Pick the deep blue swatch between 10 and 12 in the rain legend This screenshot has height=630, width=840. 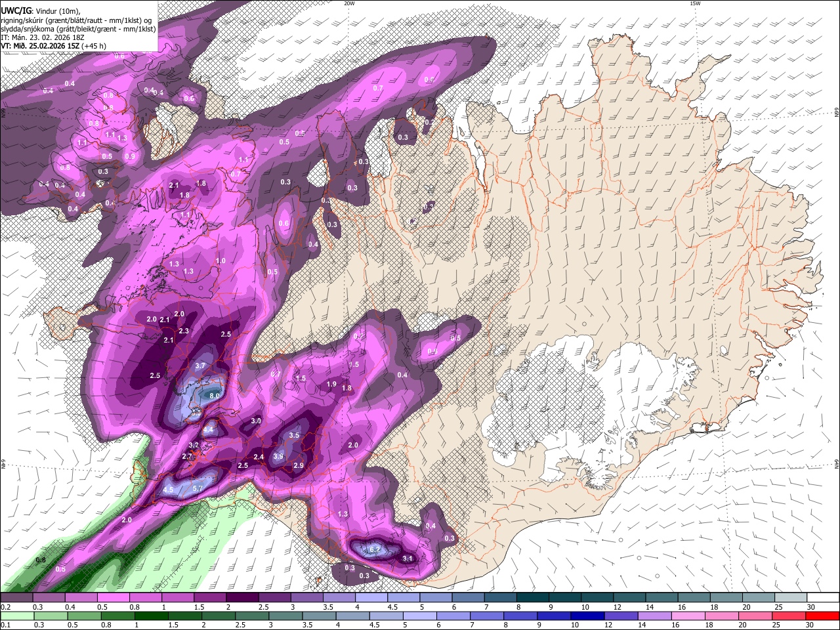click(x=587, y=616)
